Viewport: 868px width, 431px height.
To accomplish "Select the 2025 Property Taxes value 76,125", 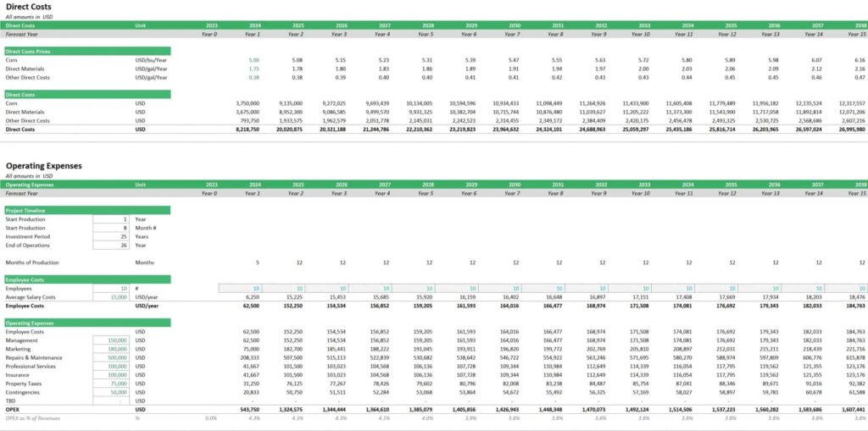I will point(295,384).
